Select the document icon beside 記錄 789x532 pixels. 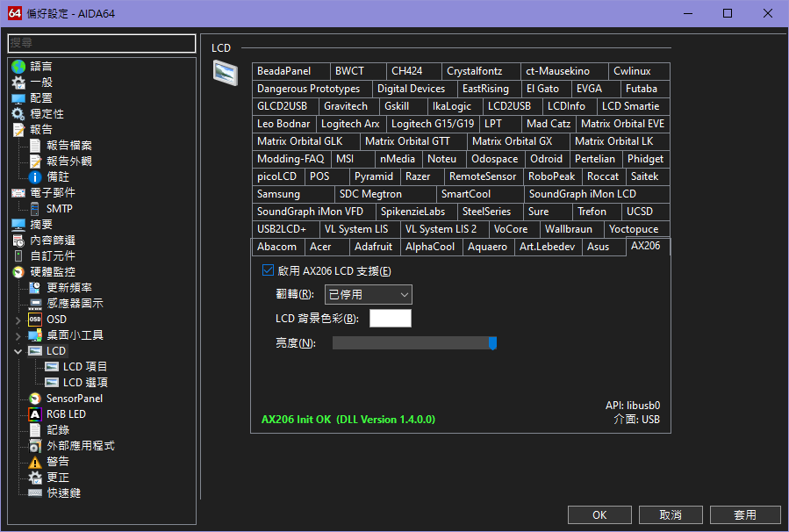pyautogui.click(x=35, y=430)
